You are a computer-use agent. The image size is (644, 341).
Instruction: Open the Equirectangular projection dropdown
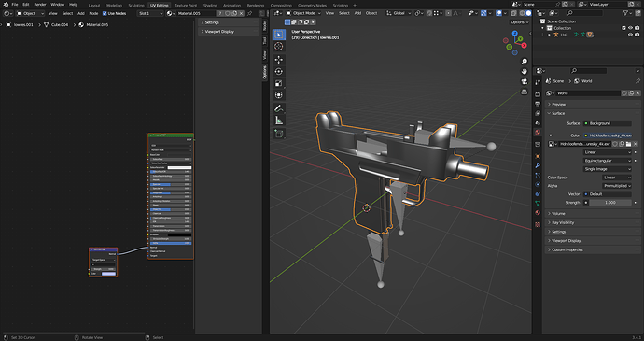click(x=608, y=161)
